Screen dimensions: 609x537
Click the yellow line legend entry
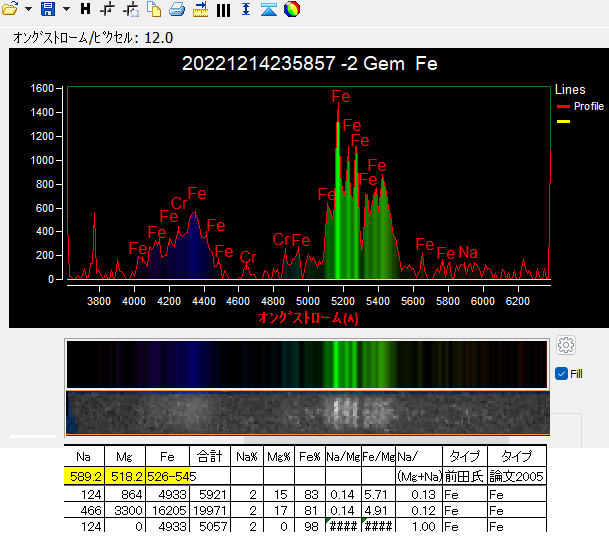pos(563,122)
